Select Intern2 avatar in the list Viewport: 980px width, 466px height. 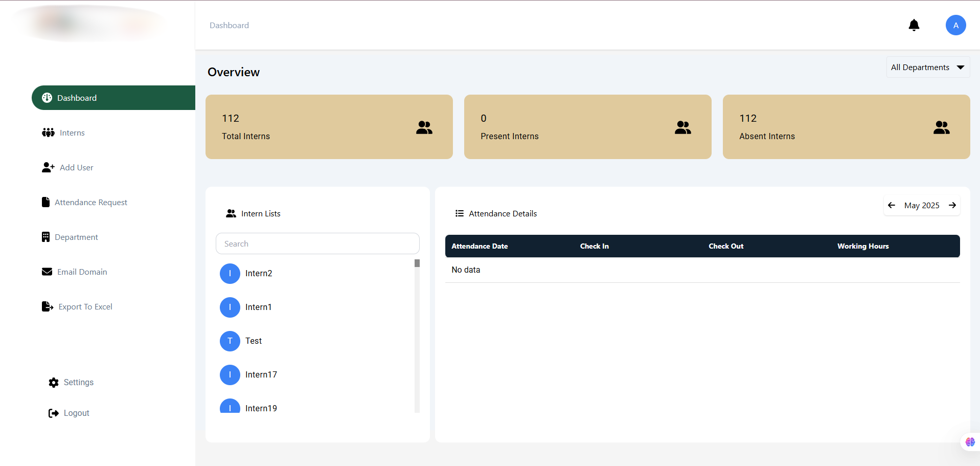coord(230,274)
